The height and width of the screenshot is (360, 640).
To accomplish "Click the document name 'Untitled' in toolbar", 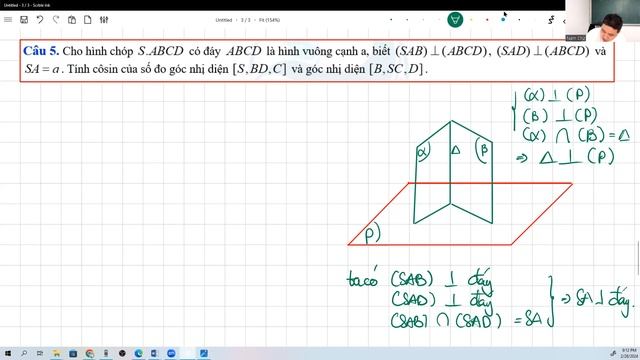I will 224,20.
